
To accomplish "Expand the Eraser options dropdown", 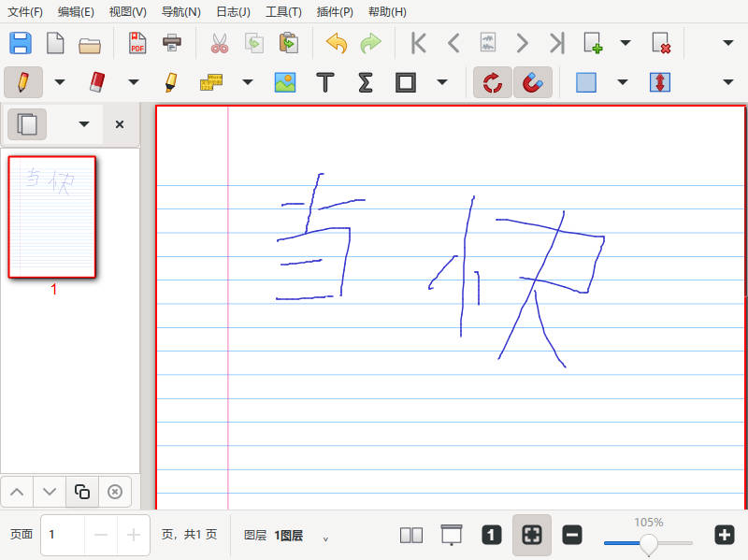I will coord(133,82).
